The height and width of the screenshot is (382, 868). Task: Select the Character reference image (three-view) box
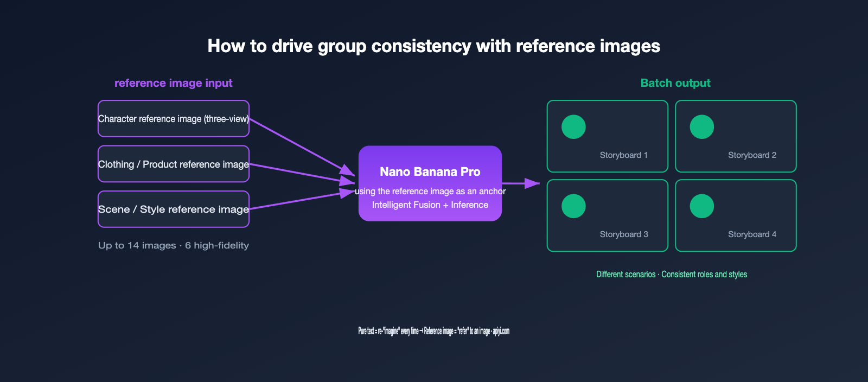tap(174, 119)
